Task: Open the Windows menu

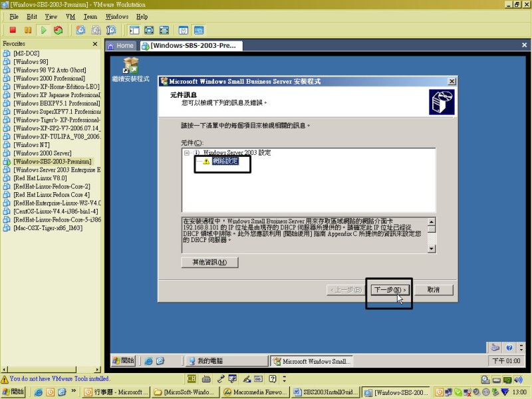Action: (117, 17)
